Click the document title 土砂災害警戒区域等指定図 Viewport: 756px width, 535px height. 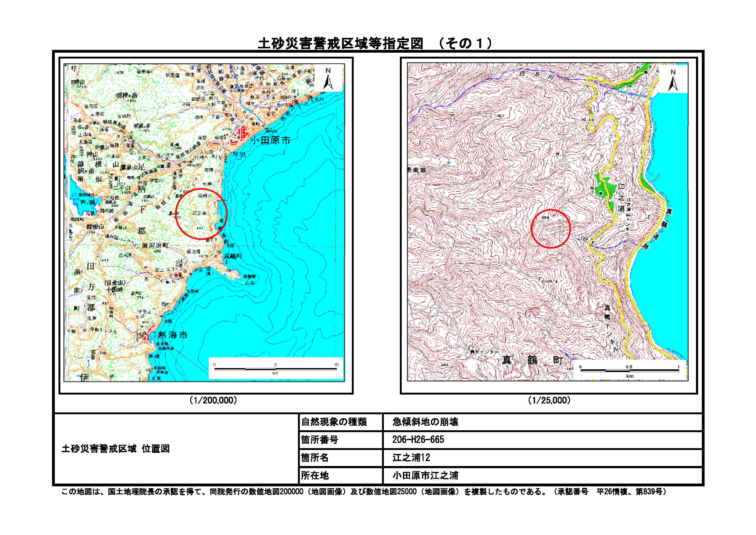(340, 43)
